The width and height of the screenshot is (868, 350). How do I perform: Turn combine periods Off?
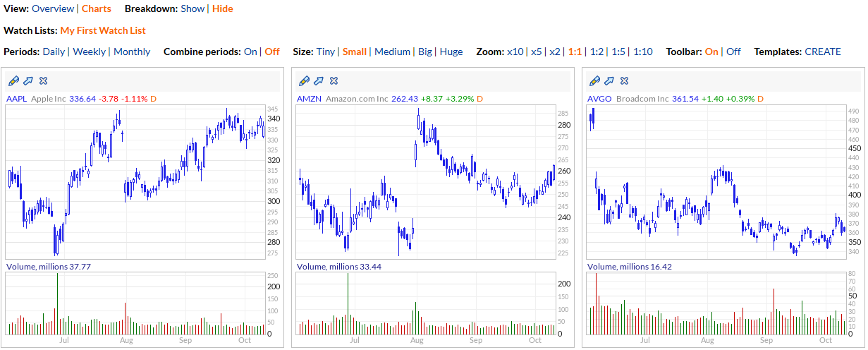(272, 52)
